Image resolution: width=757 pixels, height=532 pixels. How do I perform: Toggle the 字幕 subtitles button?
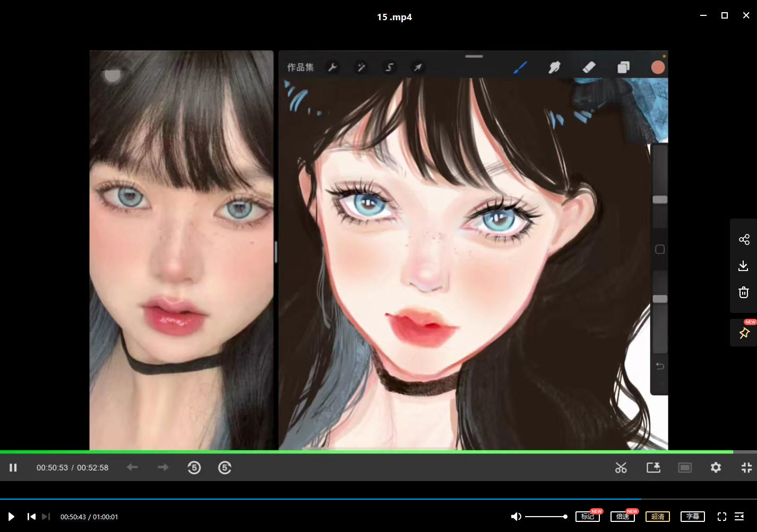(x=692, y=517)
